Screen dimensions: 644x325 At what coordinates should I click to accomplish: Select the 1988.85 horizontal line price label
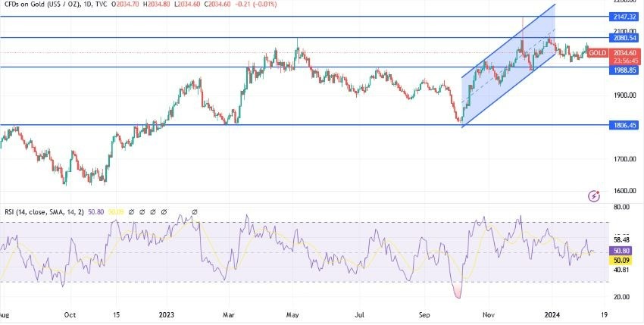tap(624, 70)
